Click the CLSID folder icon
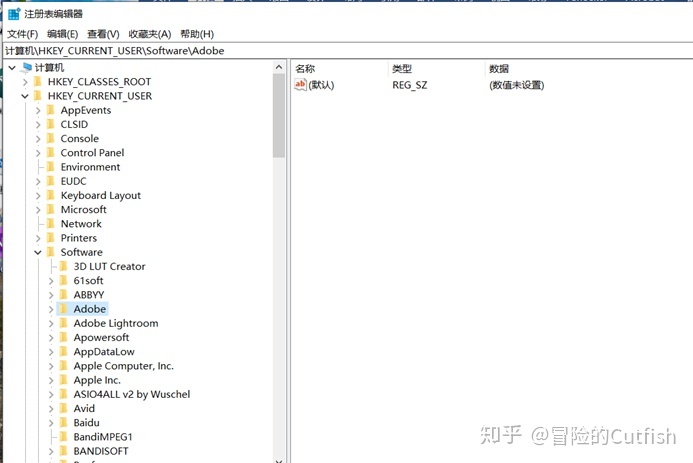Image resolution: width=693 pixels, height=463 pixels. 51,124
